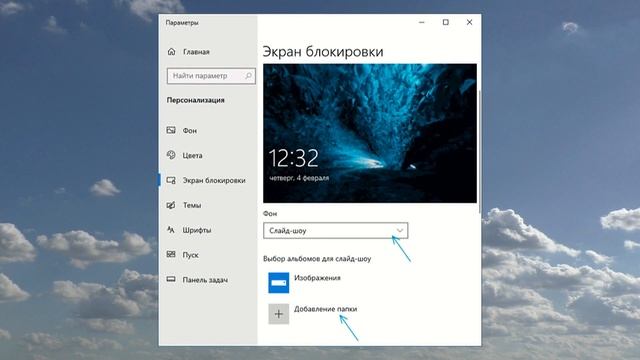Expand the Слайд-шоу background dropdown
The height and width of the screenshot is (360, 640).
pyautogui.click(x=336, y=231)
